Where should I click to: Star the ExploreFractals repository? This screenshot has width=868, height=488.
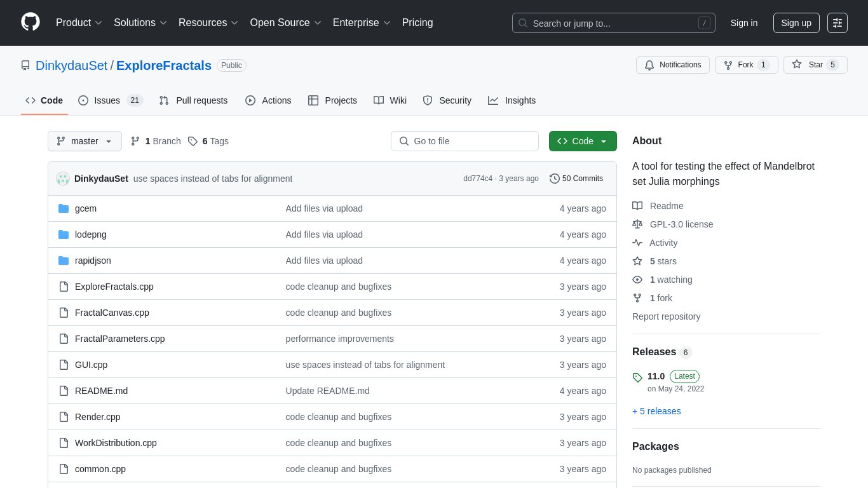tap(815, 65)
